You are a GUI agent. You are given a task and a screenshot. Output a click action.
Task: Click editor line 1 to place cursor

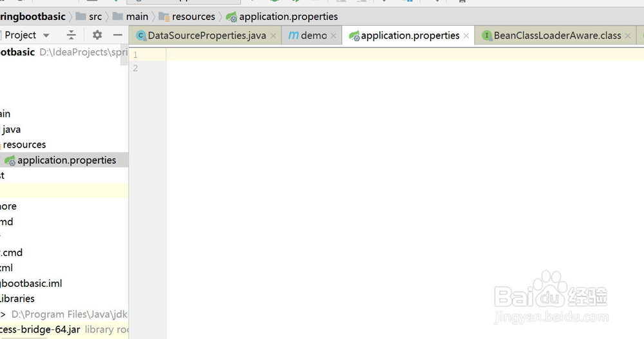(404, 54)
